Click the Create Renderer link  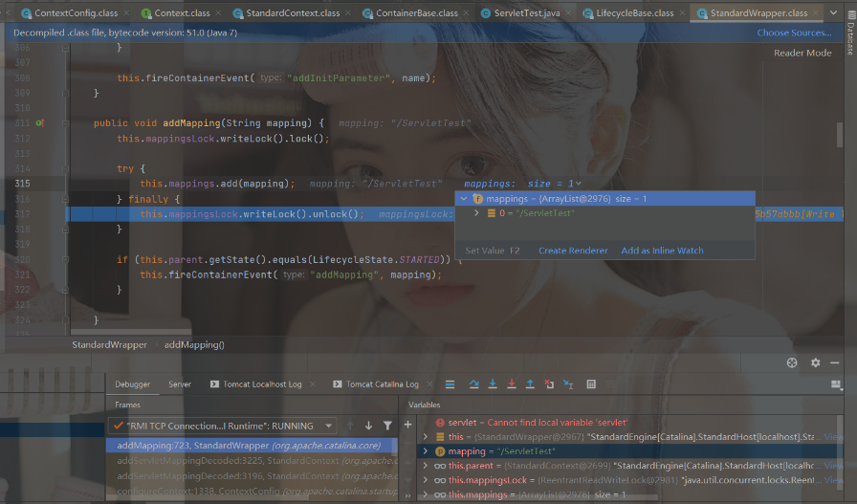click(x=573, y=251)
